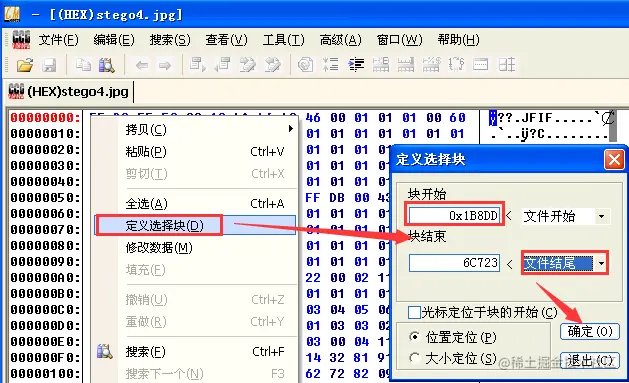Click the title bar application icon
Image resolution: width=629 pixels, height=383 pixels.
click(12, 14)
